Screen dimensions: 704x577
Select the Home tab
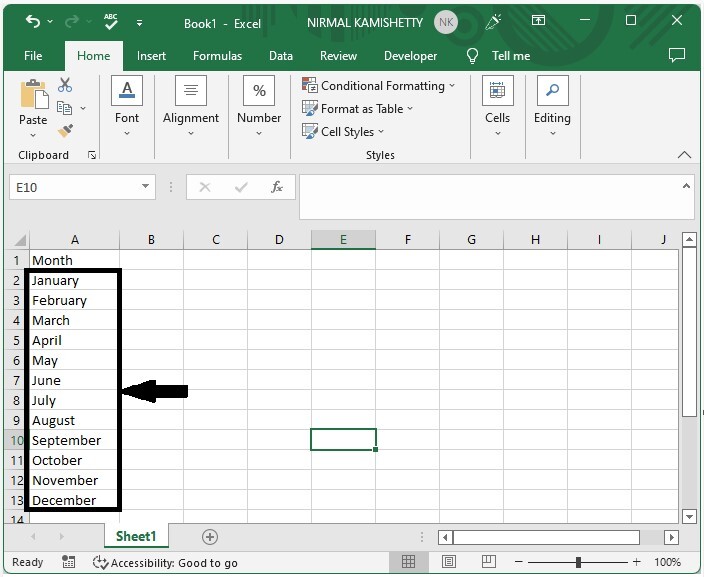[x=93, y=56]
